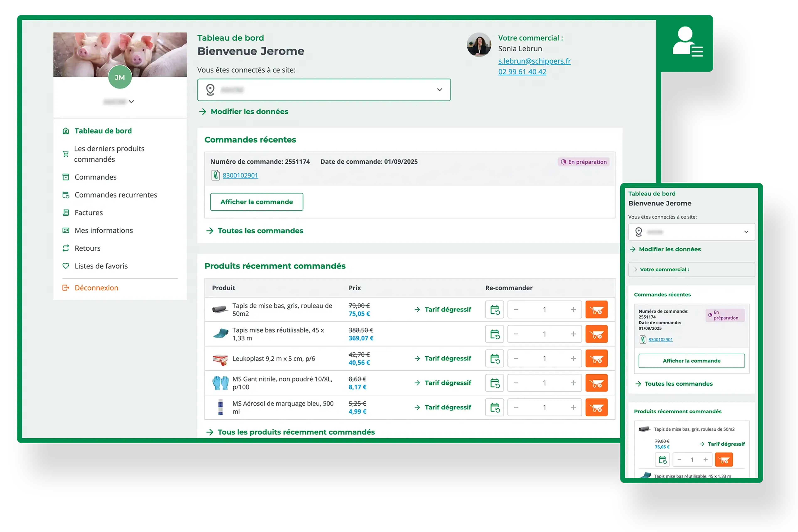
Task: Open the connected site dropdown
Action: point(324,90)
